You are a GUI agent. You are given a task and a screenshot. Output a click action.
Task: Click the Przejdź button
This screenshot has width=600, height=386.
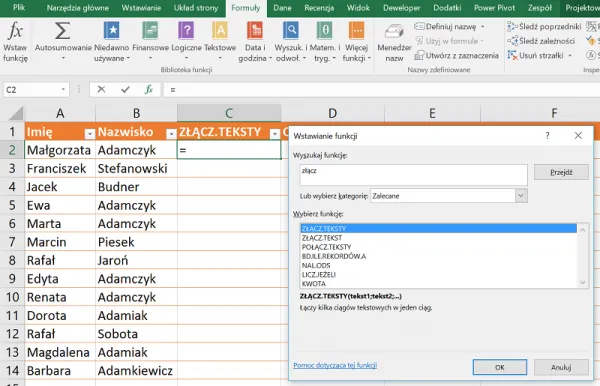coord(561,173)
